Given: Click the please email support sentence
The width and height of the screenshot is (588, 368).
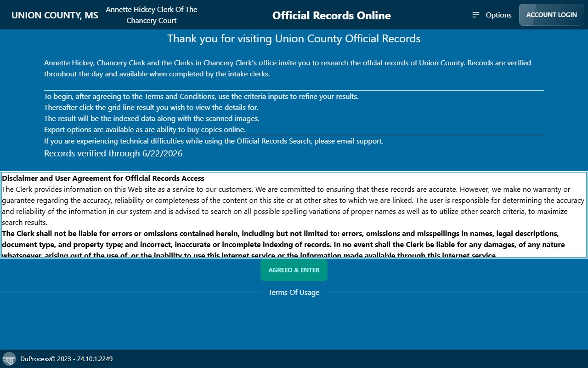Looking at the screenshot, I should coord(214,141).
